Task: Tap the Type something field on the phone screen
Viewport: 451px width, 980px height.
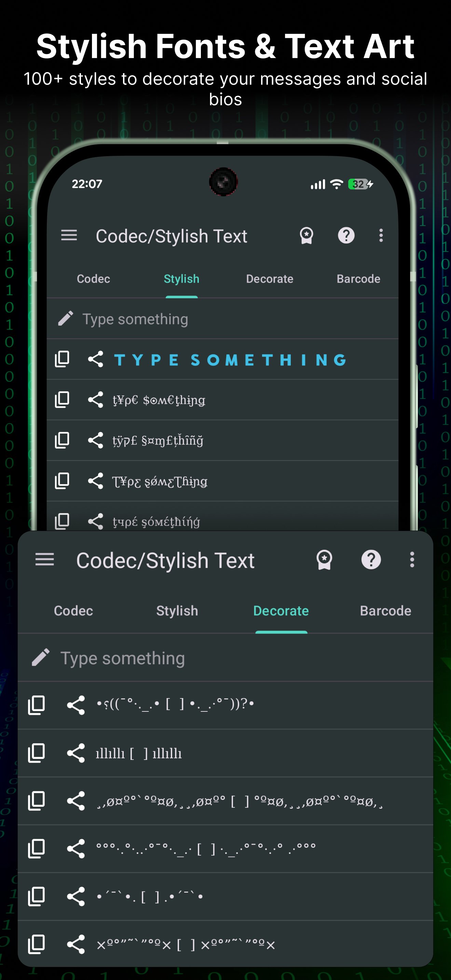Action: [228, 319]
